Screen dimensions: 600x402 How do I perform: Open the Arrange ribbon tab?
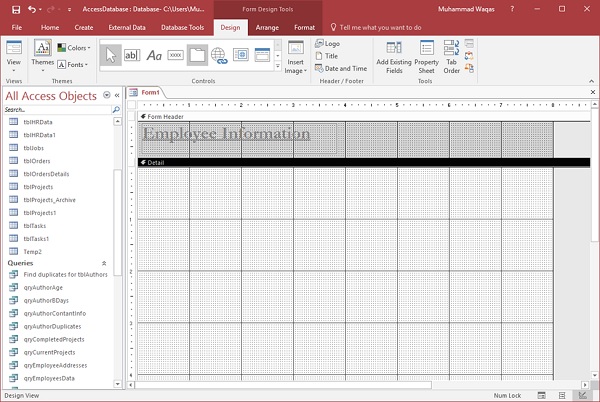point(267,28)
